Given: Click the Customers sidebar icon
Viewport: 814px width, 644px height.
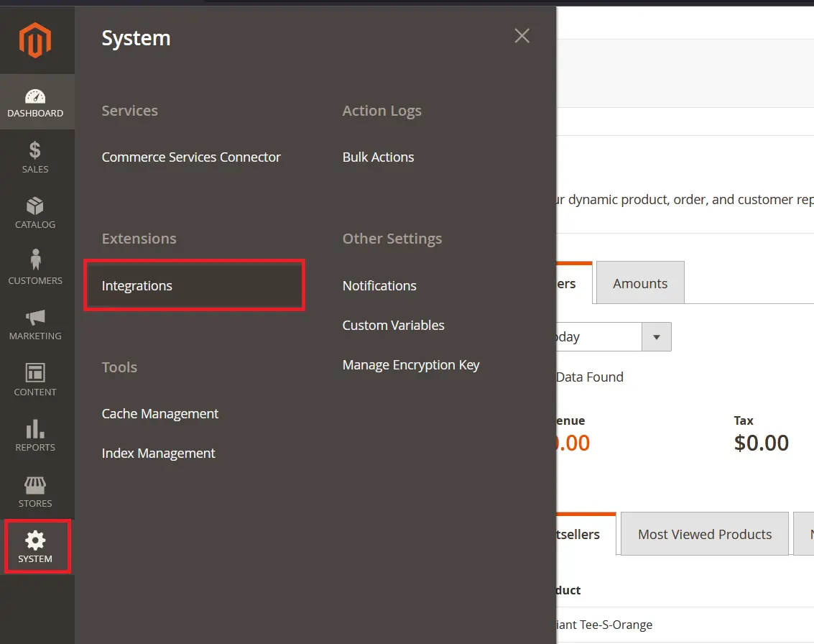Looking at the screenshot, I should point(34,267).
